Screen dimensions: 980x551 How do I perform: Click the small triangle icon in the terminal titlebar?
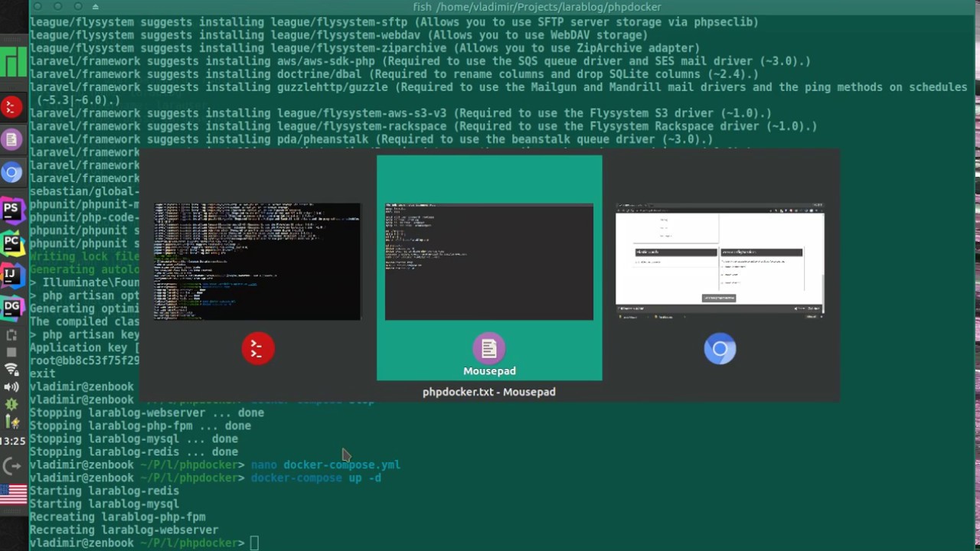point(95,7)
